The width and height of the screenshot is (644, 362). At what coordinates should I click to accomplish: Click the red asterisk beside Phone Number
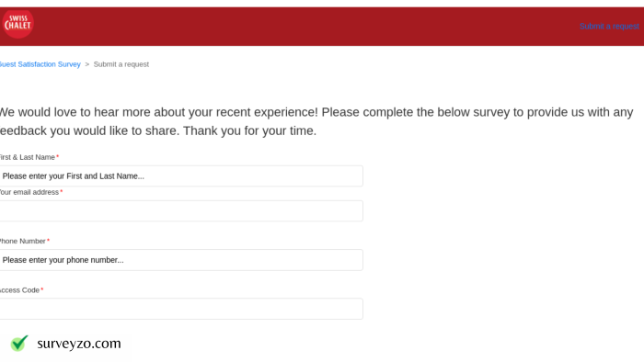pos(48,241)
